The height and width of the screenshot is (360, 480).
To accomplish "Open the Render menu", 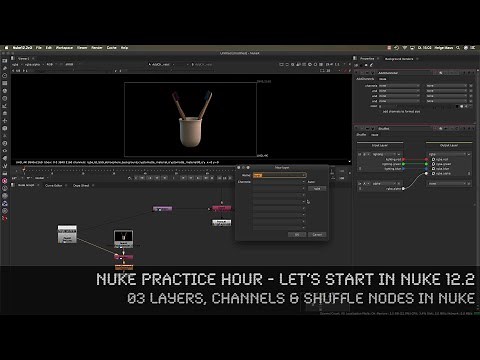I will (97, 48).
